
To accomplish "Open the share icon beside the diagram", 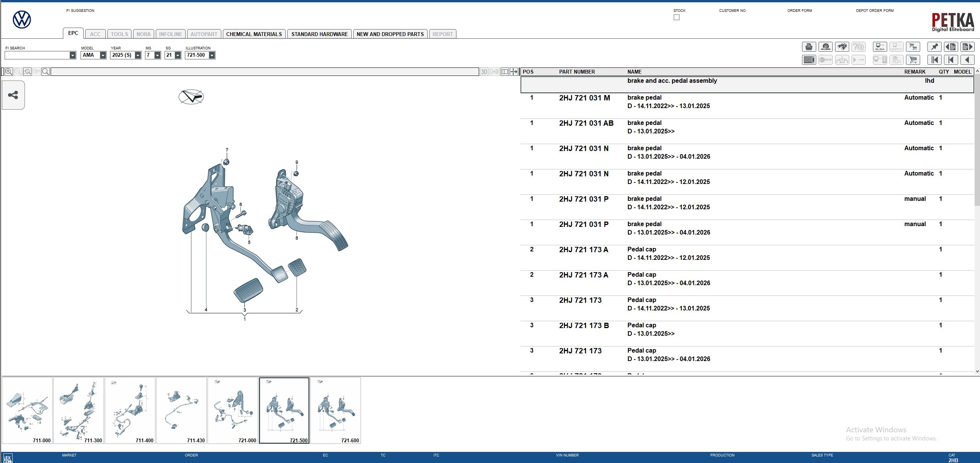I will pos(14,95).
